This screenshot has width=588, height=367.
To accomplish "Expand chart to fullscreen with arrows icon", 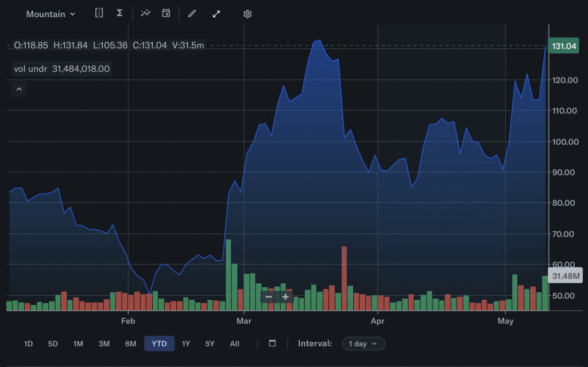I will (x=216, y=14).
